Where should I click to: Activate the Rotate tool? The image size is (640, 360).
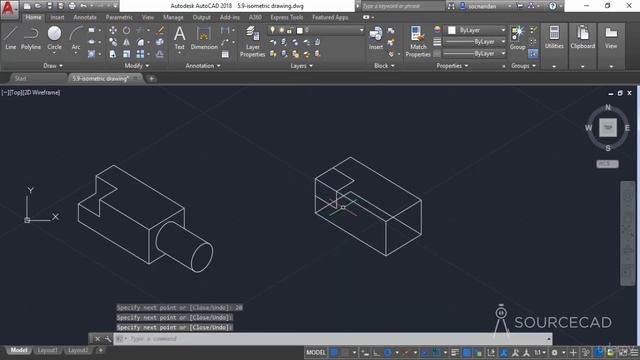(x=127, y=30)
